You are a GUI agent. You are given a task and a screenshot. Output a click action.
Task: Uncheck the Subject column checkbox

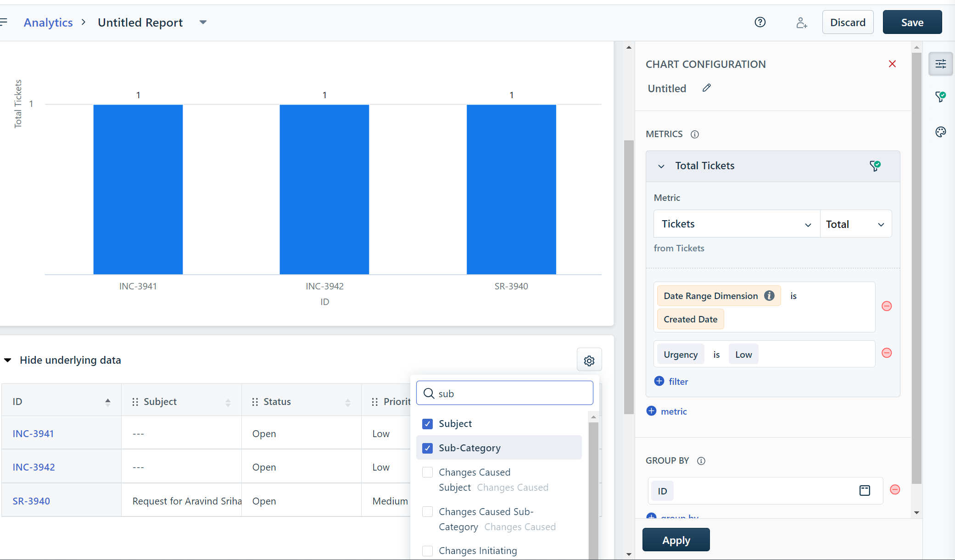(427, 424)
